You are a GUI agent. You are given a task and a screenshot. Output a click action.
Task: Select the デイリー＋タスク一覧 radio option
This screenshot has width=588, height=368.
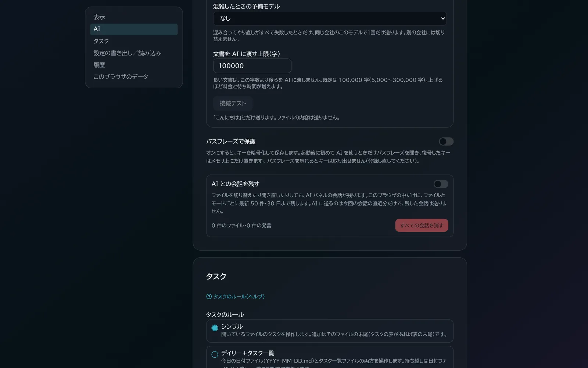(x=215, y=354)
